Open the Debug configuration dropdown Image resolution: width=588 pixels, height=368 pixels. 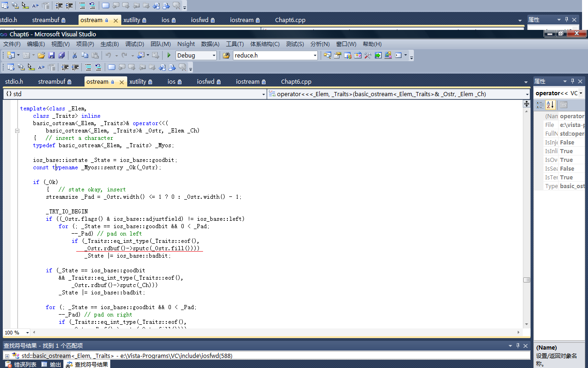click(x=214, y=55)
